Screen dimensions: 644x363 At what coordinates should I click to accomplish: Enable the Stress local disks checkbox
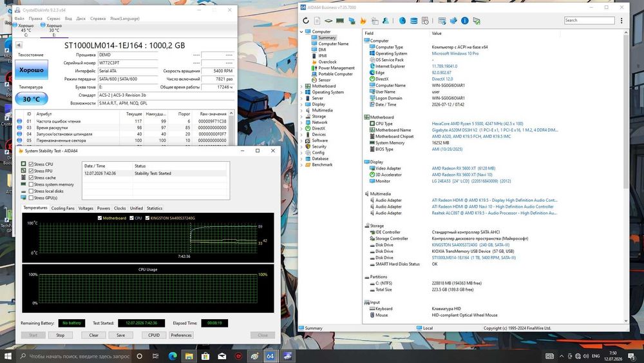click(31, 191)
